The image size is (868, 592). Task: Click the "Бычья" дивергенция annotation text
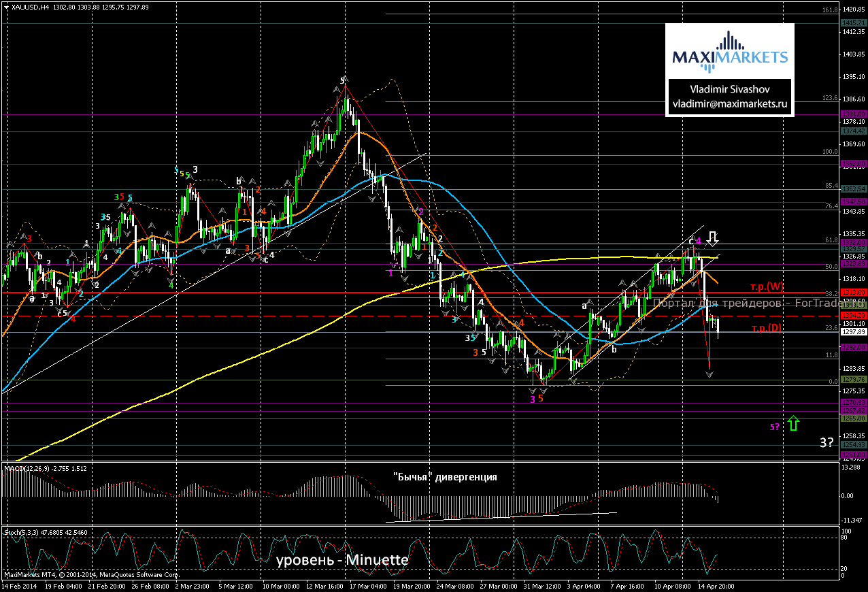445,477
